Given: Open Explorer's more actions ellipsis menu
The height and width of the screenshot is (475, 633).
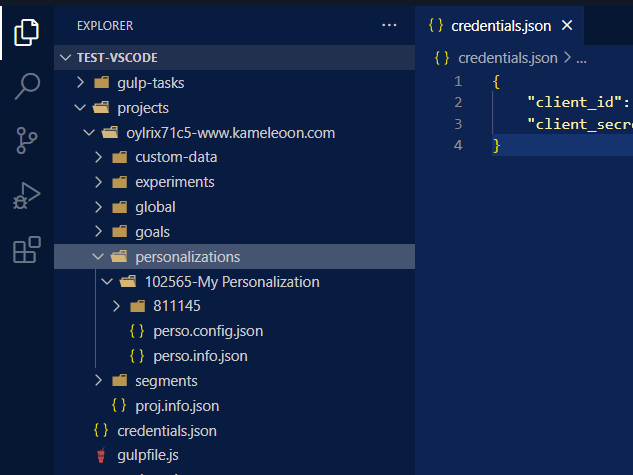Looking at the screenshot, I should 389,25.
